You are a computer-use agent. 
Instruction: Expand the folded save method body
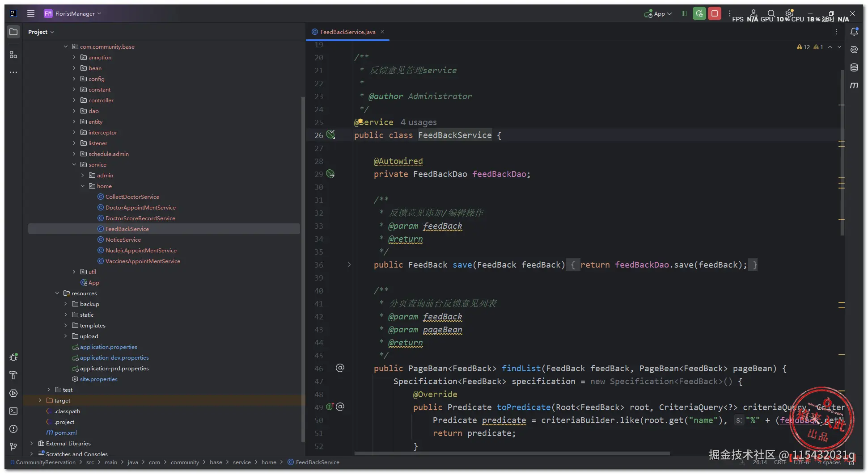click(349, 265)
